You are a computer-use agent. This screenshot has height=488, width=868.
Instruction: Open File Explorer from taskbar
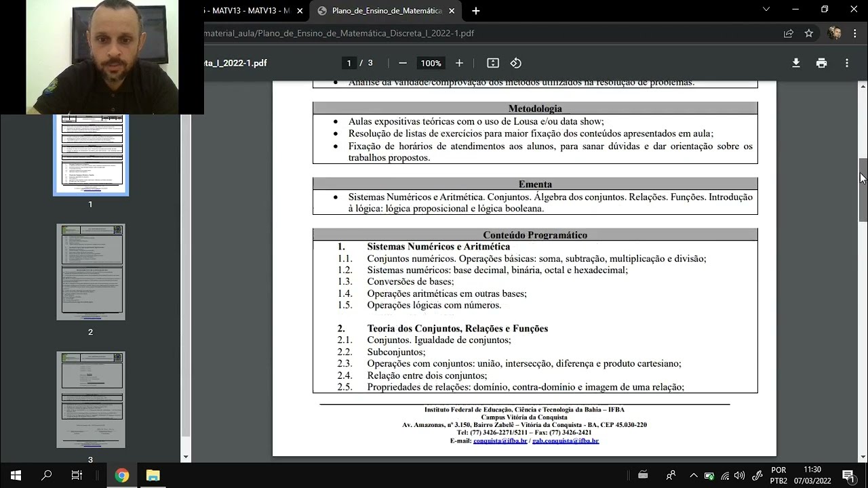click(x=153, y=475)
